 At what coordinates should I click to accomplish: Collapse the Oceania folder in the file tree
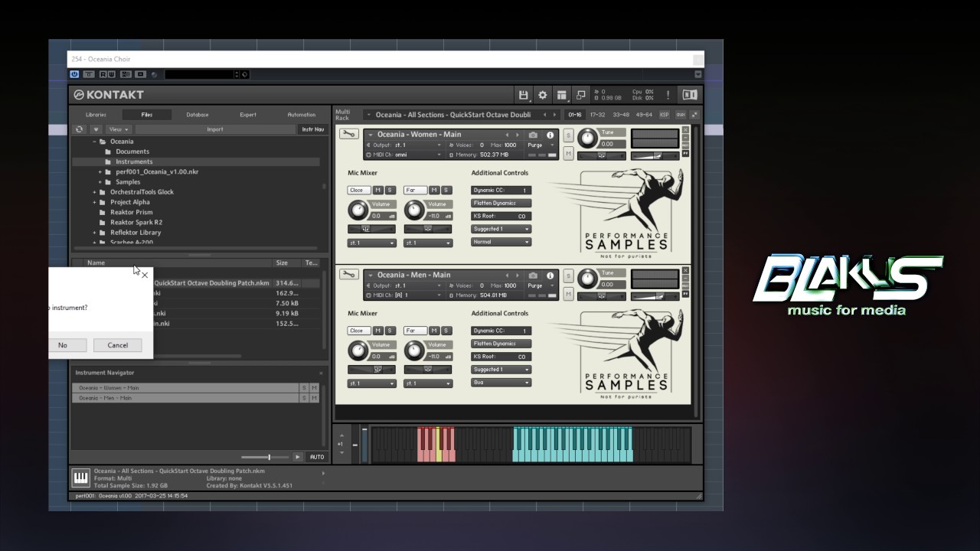(95, 142)
